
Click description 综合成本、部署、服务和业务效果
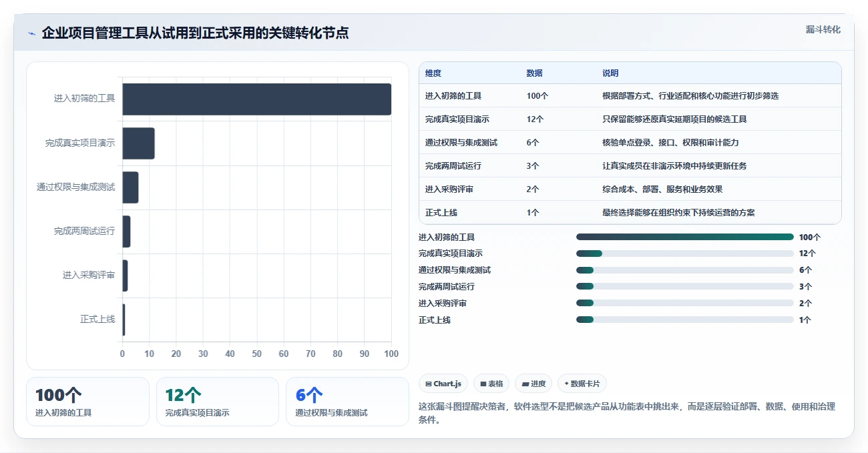coord(662,189)
